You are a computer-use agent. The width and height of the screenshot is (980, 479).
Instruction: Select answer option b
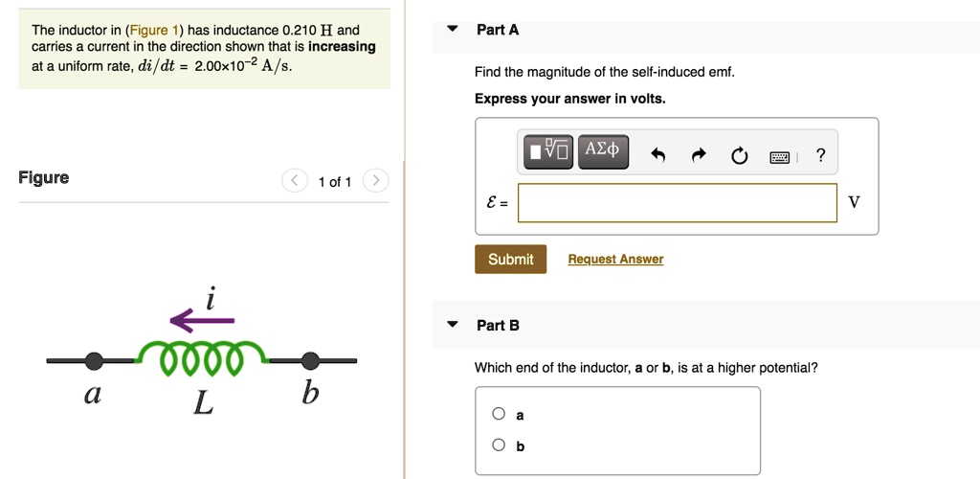pyautogui.click(x=499, y=445)
